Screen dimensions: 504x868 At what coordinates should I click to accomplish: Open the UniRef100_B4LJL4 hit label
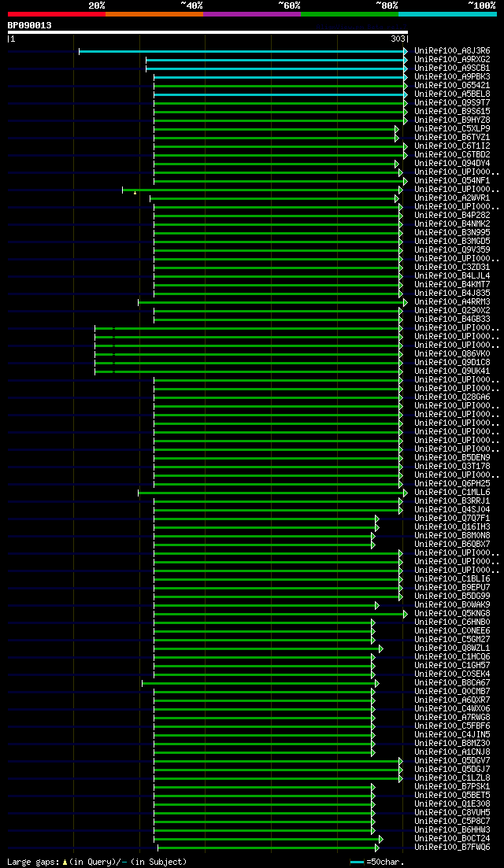click(452, 276)
